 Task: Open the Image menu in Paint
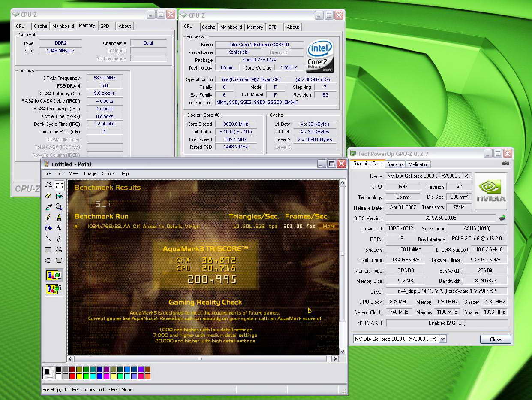(x=90, y=173)
